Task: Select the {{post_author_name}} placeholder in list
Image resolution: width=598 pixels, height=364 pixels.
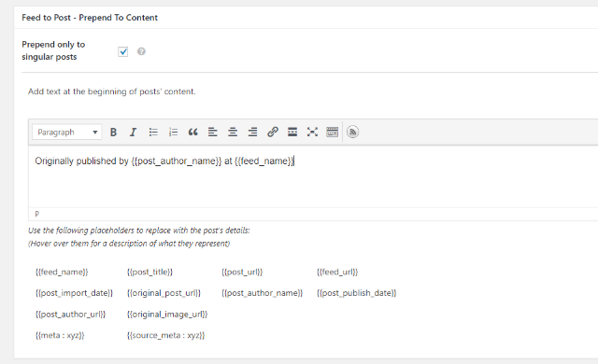Action: (262, 293)
